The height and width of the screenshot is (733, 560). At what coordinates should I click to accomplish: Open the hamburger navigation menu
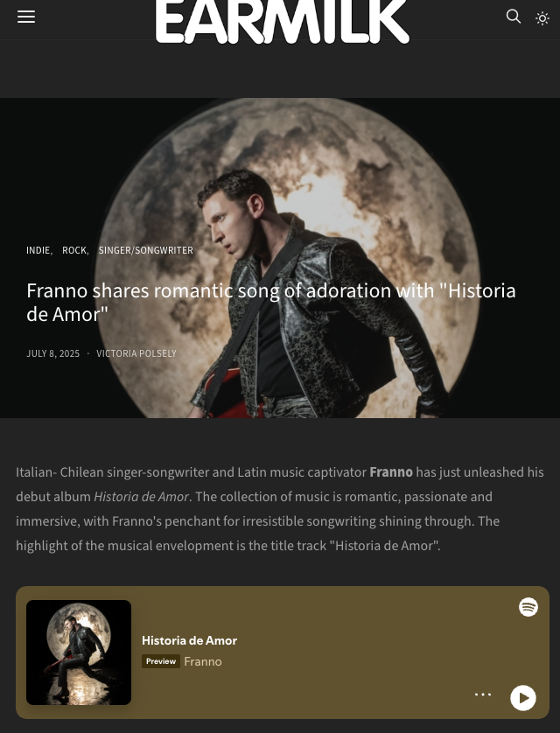[26, 17]
